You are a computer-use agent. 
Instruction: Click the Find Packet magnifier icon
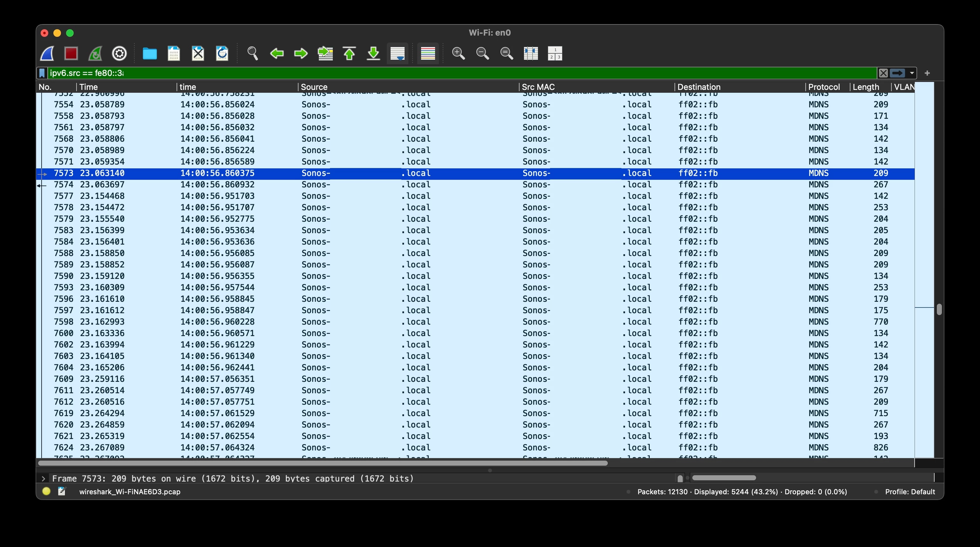(x=252, y=53)
